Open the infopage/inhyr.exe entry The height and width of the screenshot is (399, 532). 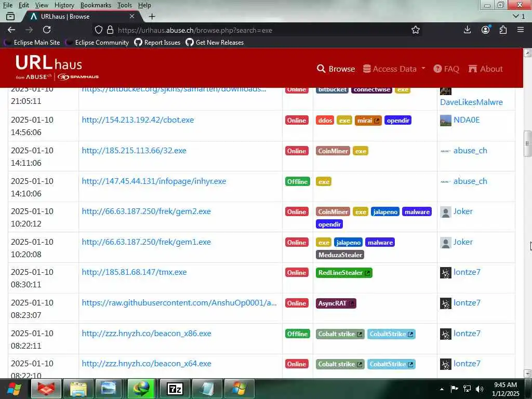pyautogui.click(x=154, y=181)
